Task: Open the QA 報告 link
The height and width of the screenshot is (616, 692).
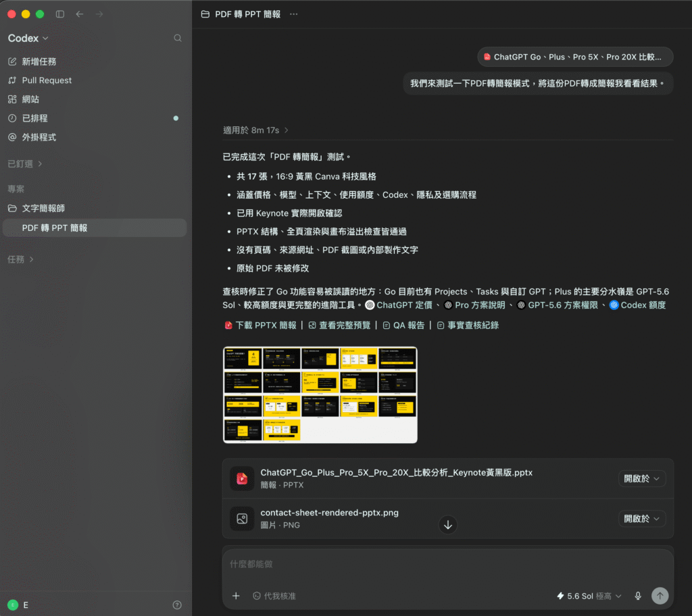Action: 403,325
